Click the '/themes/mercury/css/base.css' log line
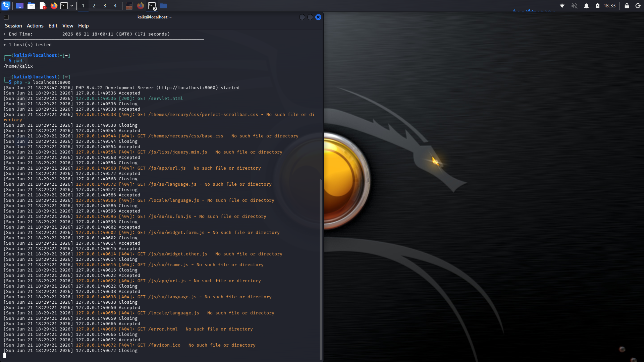 tap(151, 136)
